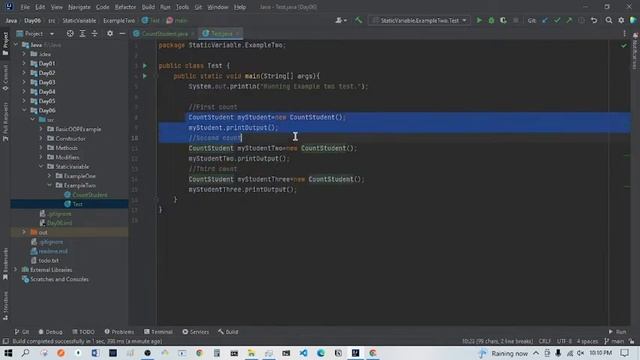Close the Test.java editor tab
The width and height of the screenshot is (640, 360).
[238, 33]
